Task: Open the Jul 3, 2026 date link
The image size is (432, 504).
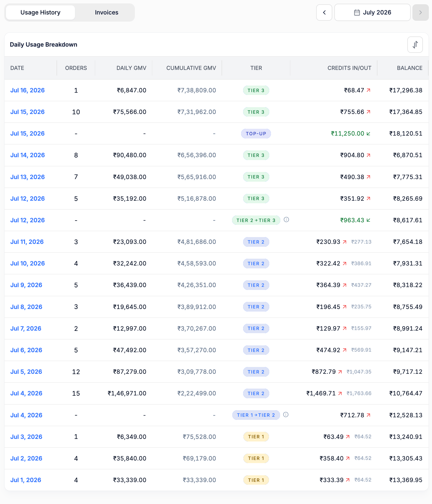Action: pos(26,437)
